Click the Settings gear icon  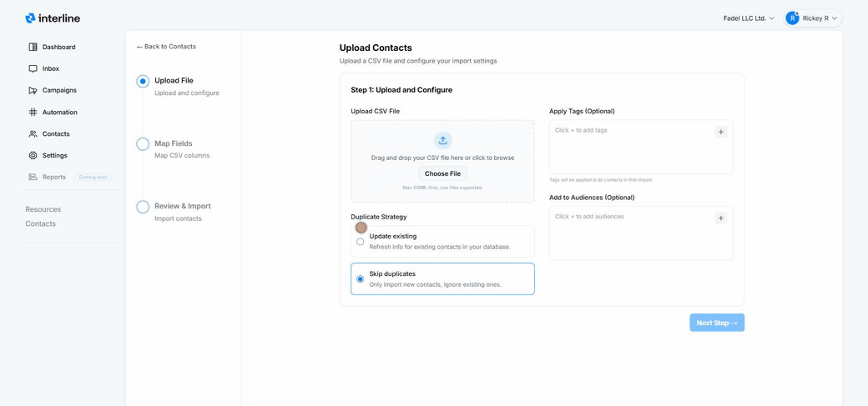[x=33, y=155]
